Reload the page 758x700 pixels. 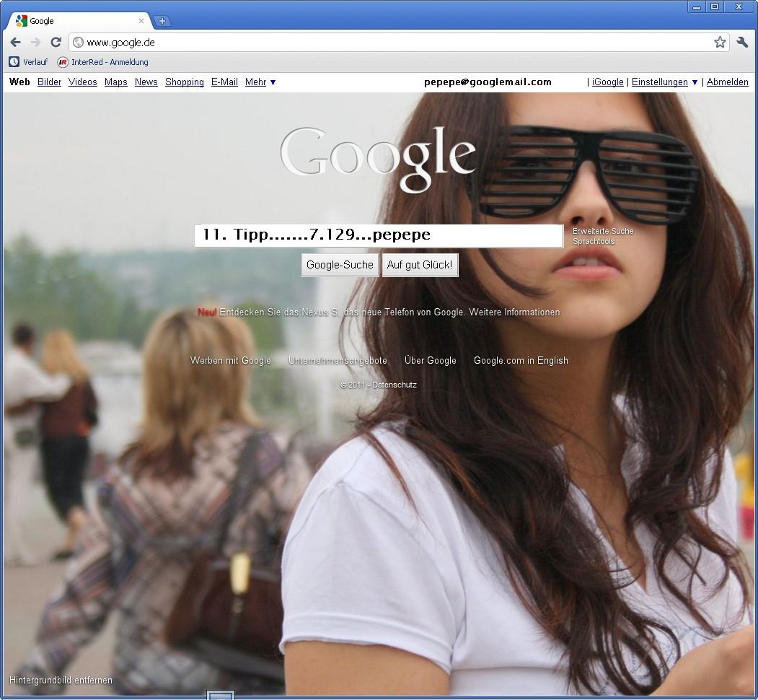(x=56, y=43)
